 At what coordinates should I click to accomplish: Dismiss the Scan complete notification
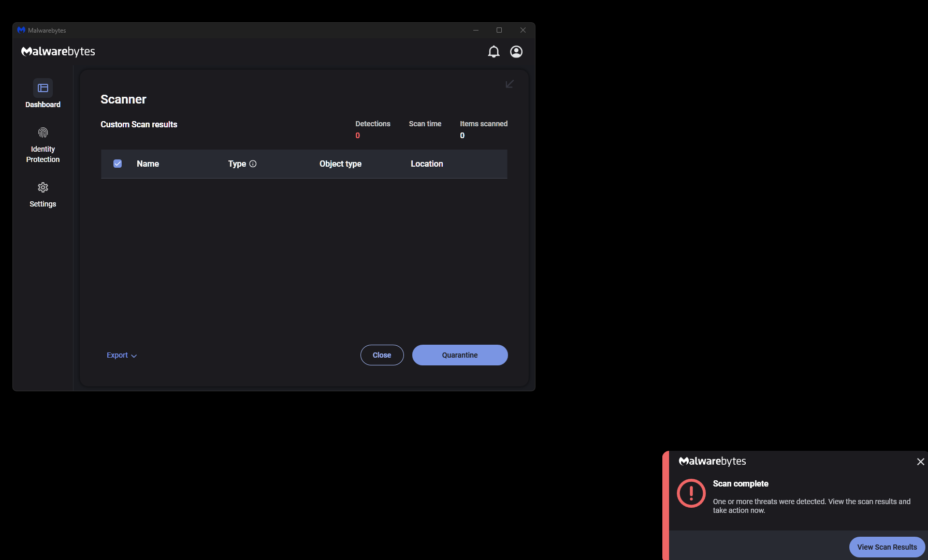point(920,462)
